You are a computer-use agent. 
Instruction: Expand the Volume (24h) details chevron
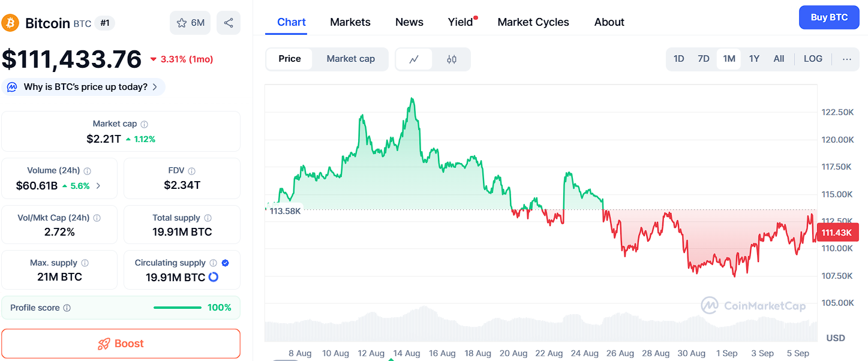[98, 186]
